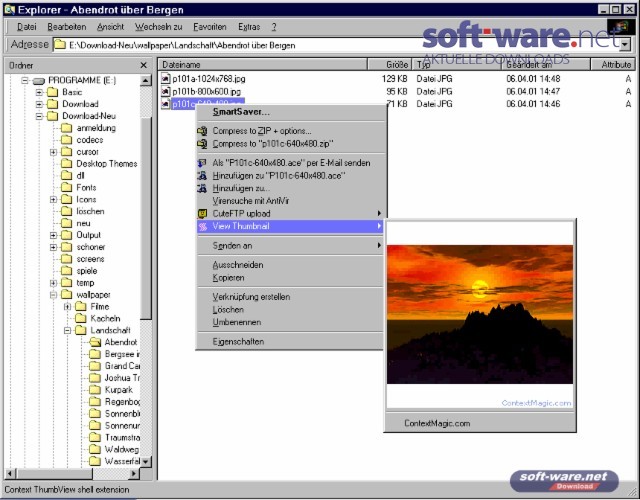
Task: Click the open Abendrot folder icon
Action: pos(95,342)
